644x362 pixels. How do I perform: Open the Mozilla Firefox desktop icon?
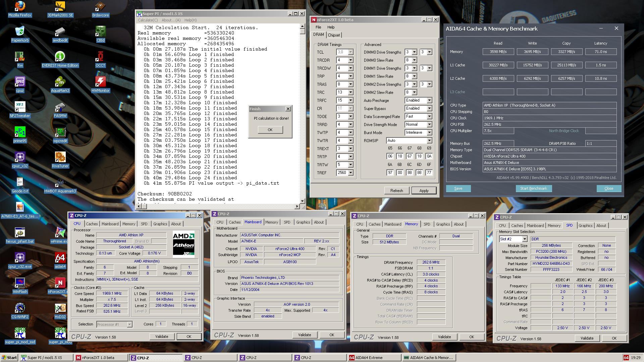pyautogui.click(x=20, y=9)
